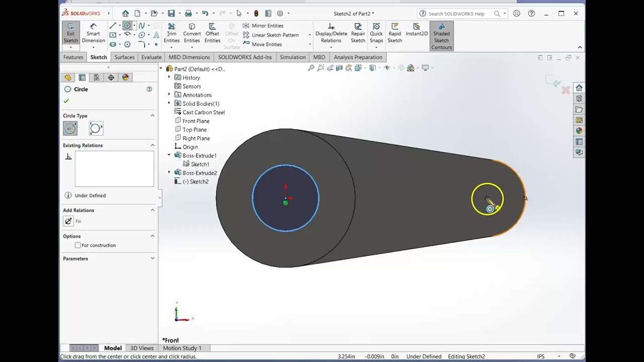Open Display/Delete Relations tool

point(331,33)
